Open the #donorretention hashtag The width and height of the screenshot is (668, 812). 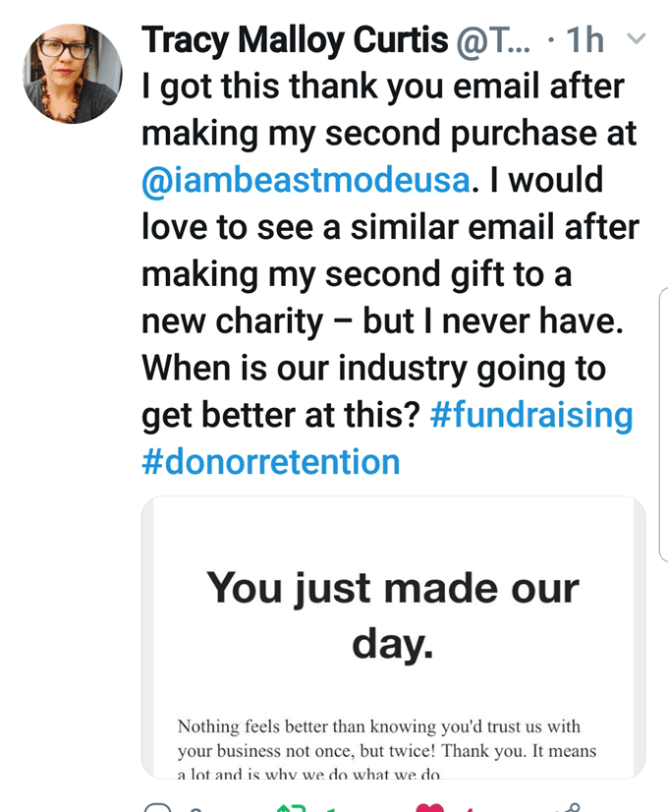click(x=271, y=461)
